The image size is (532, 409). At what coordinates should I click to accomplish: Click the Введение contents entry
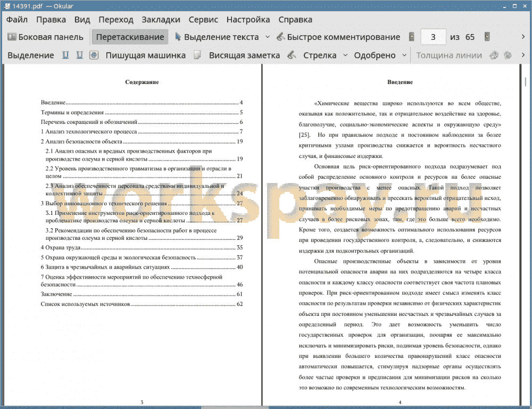(x=142, y=103)
